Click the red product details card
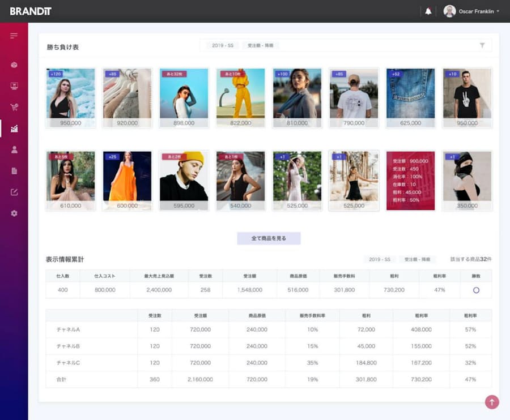Screen dimensions: 510x420 410,180
